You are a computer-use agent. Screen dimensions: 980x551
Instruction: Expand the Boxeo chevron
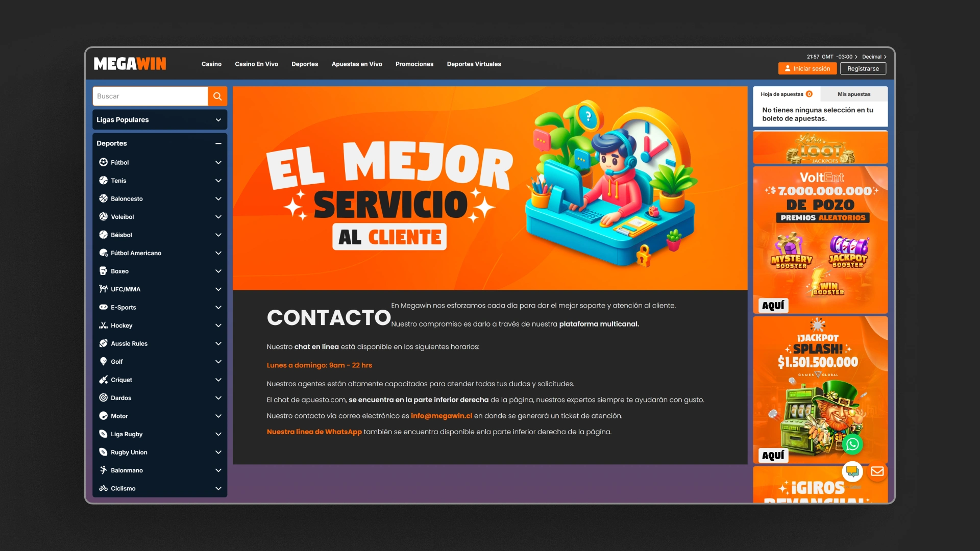coord(218,271)
